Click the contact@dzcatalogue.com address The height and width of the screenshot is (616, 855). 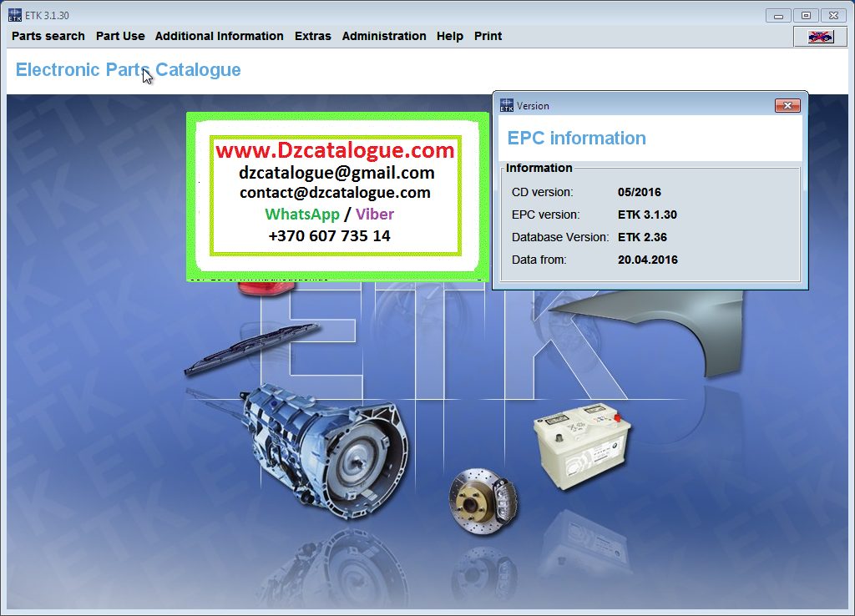pyautogui.click(x=335, y=193)
